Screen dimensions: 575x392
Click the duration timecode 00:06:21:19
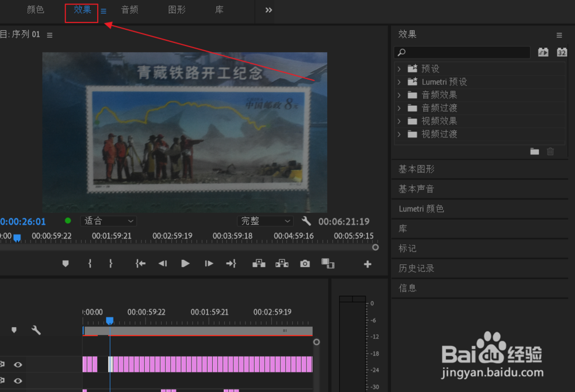pos(344,222)
